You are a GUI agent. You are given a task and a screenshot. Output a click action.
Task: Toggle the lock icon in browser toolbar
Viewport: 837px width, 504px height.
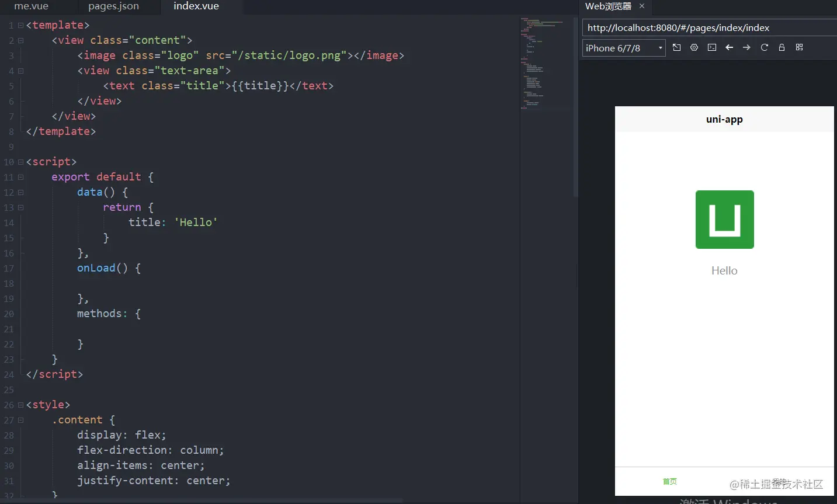(x=782, y=47)
